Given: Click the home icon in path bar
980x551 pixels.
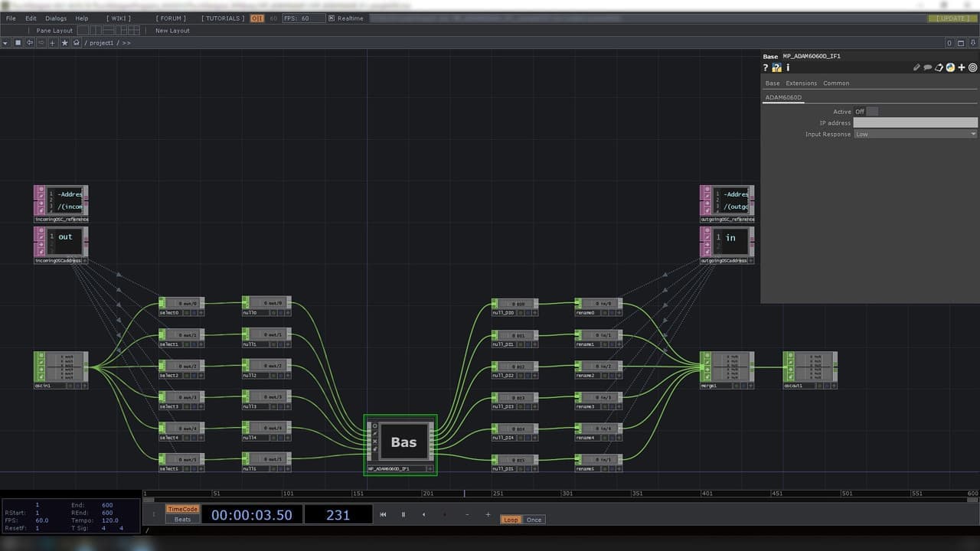Looking at the screenshot, I should click(76, 43).
